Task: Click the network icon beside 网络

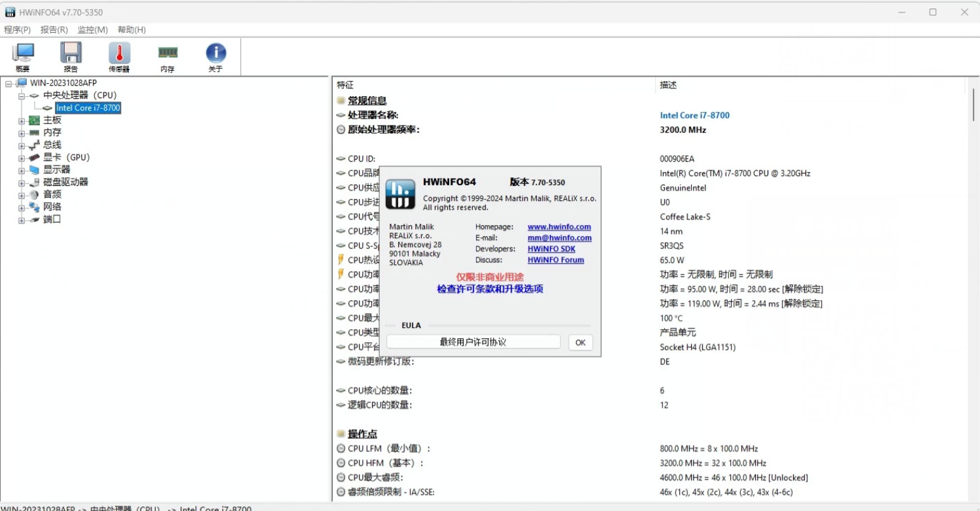Action: click(x=35, y=207)
